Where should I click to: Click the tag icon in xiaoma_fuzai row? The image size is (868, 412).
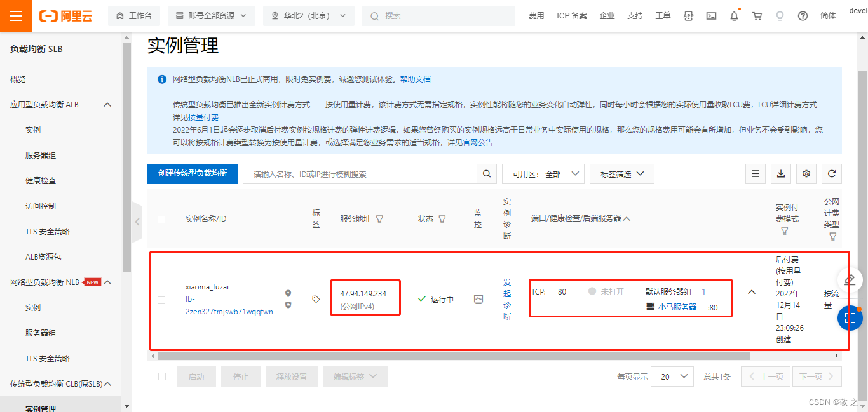pyautogui.click(x=316, y=299)
